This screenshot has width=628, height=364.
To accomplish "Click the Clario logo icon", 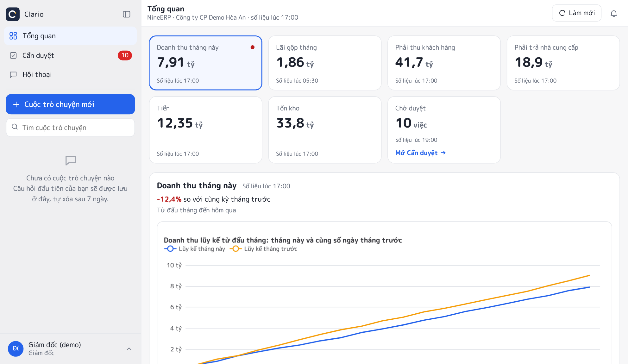I will [13, 14].
